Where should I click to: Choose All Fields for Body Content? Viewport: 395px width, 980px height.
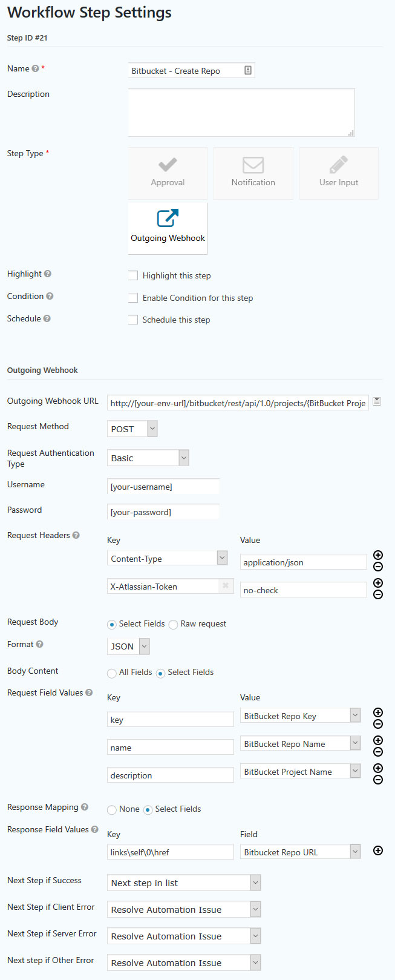(112, 673)
